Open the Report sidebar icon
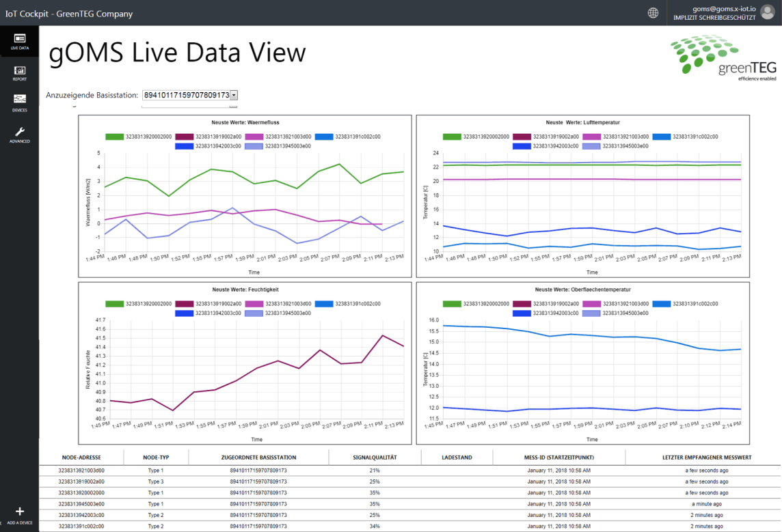Screen dimensions: 782x532 click(19, 72)
